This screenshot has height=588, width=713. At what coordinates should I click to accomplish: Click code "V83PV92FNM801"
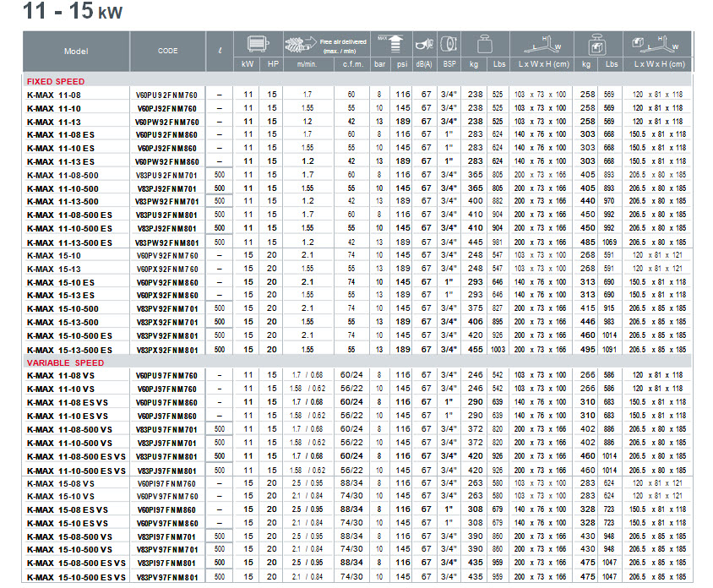167,336
